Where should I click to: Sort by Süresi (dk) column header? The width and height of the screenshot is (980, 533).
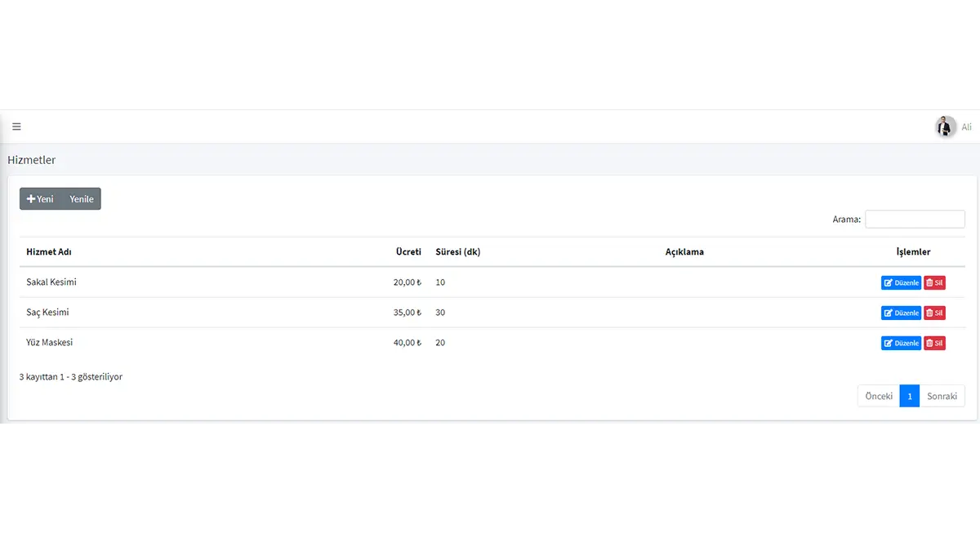tap(458, 252)
